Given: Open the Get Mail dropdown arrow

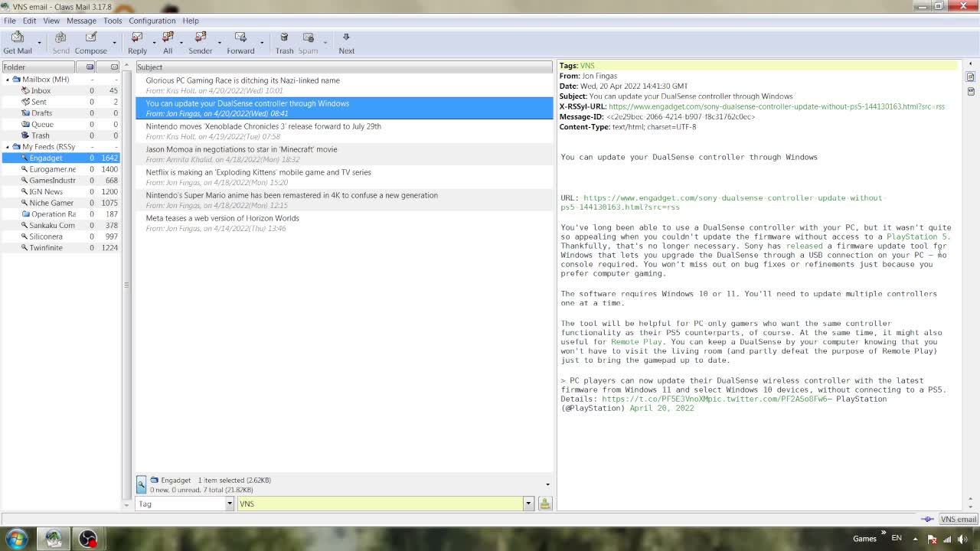Looking at the screenshot, I should pos(41,42).
